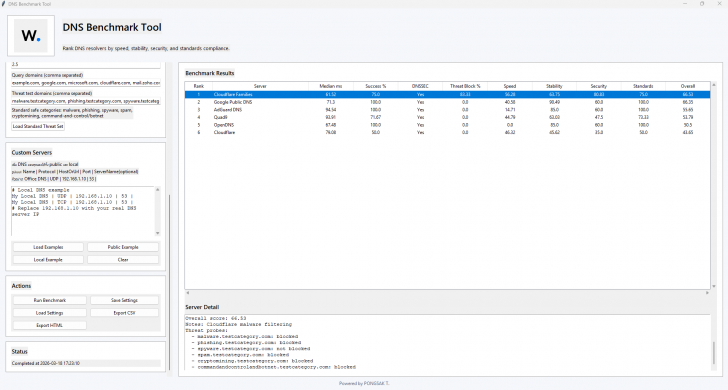Click the Load Standard Threat Set button

pyautogui.click(x=38, y=126)
